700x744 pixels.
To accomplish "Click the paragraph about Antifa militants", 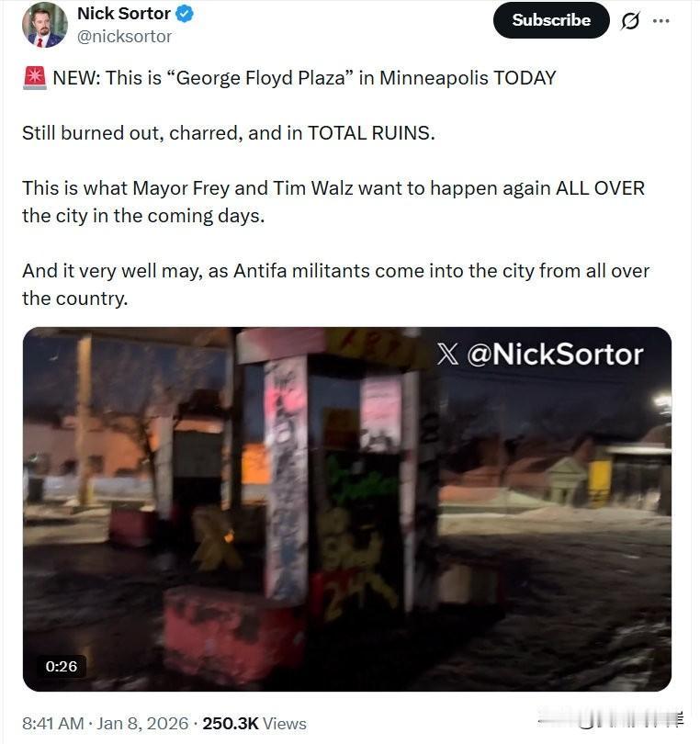I will pyautogui.click(x=335, y=285).
